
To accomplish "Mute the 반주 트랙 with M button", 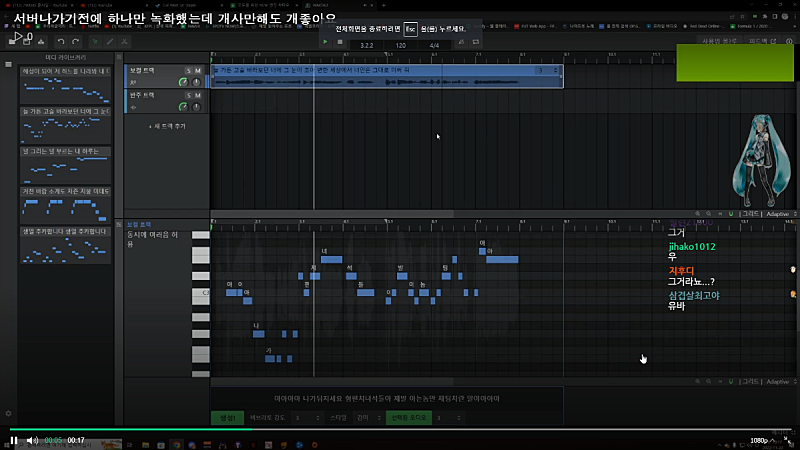I will click(198, 95).
